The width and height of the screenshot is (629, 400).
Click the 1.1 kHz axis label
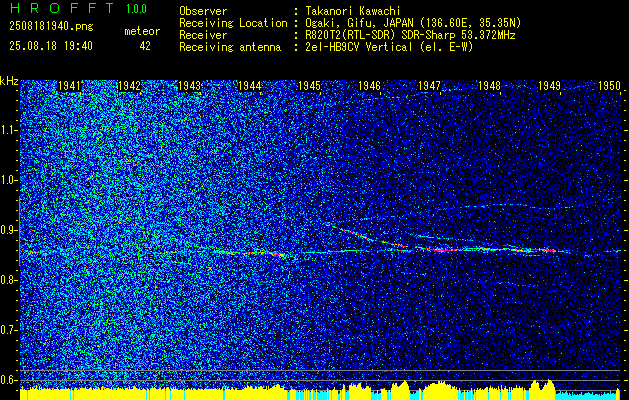click(9, 130)
